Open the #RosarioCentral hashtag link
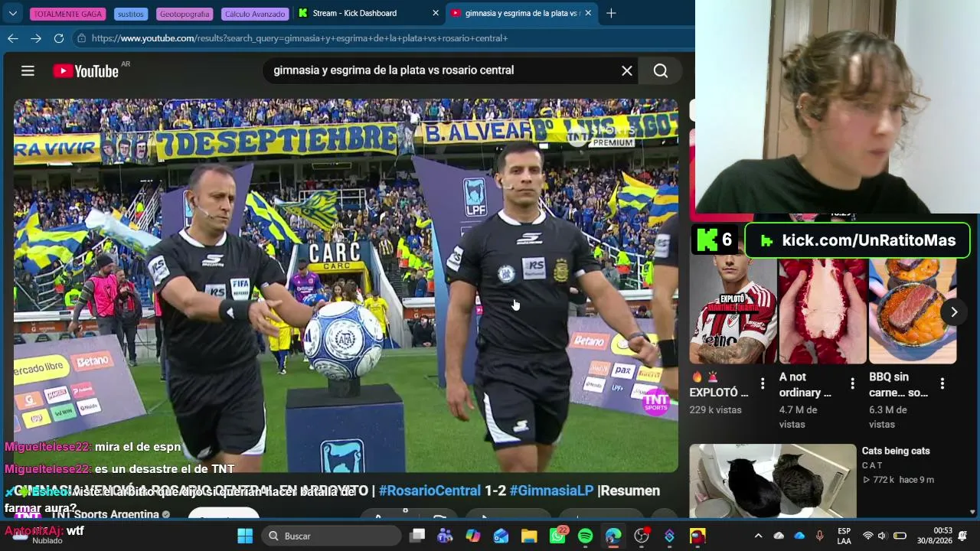Image resolution: width=980 pixels, height=551 pixels. tap(430, 491)
